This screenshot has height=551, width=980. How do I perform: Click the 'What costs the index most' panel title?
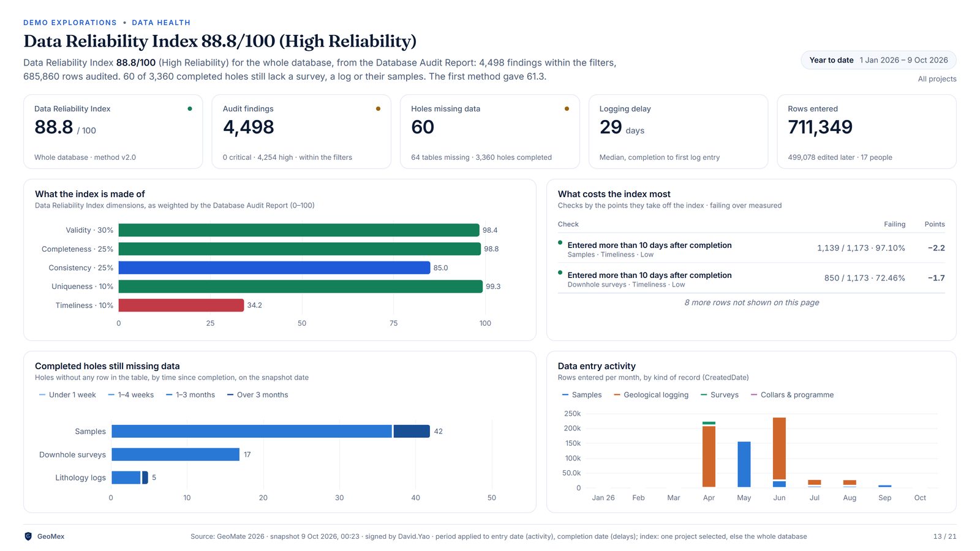pyautogui.click(x=614, y=194)
